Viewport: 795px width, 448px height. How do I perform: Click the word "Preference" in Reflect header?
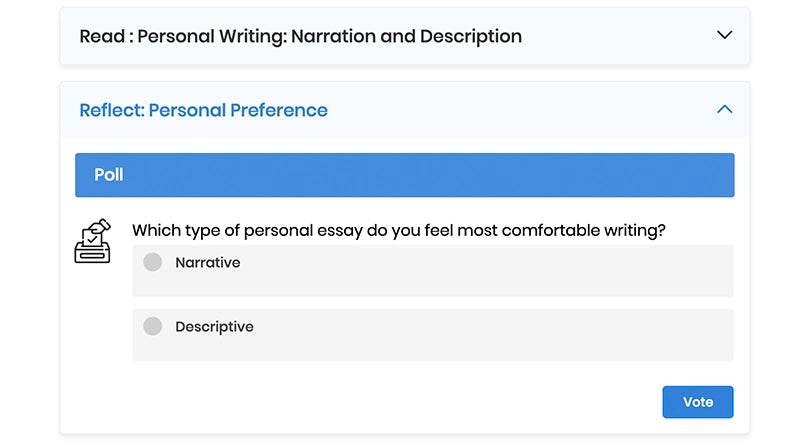tap(278, 110)
